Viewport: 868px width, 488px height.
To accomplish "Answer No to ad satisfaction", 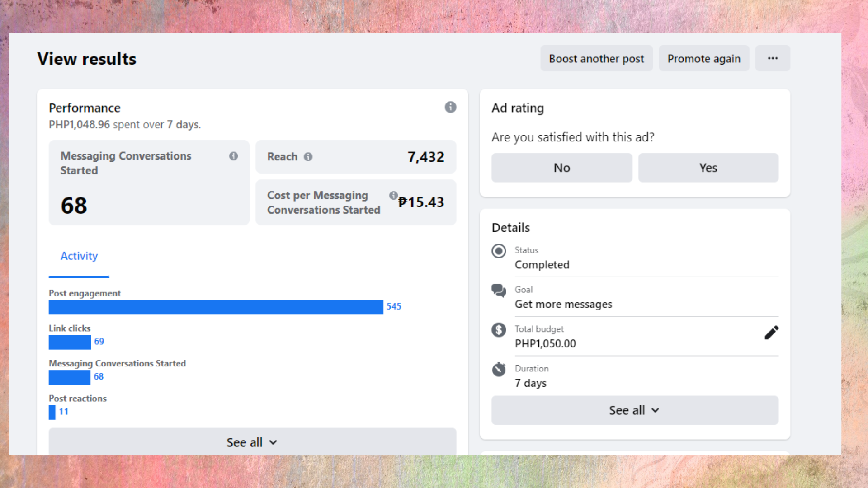I will (561, 168).
